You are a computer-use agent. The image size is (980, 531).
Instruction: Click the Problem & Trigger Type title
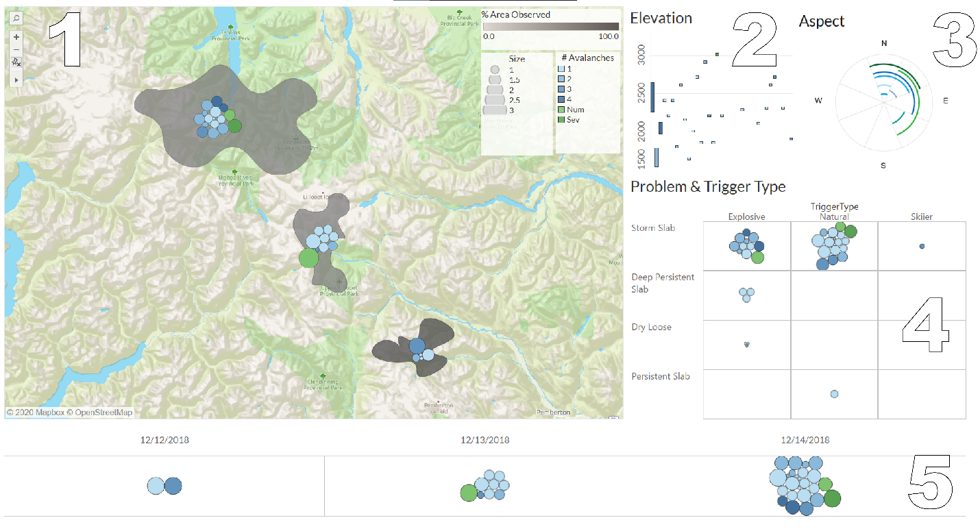tap(708, 186)
